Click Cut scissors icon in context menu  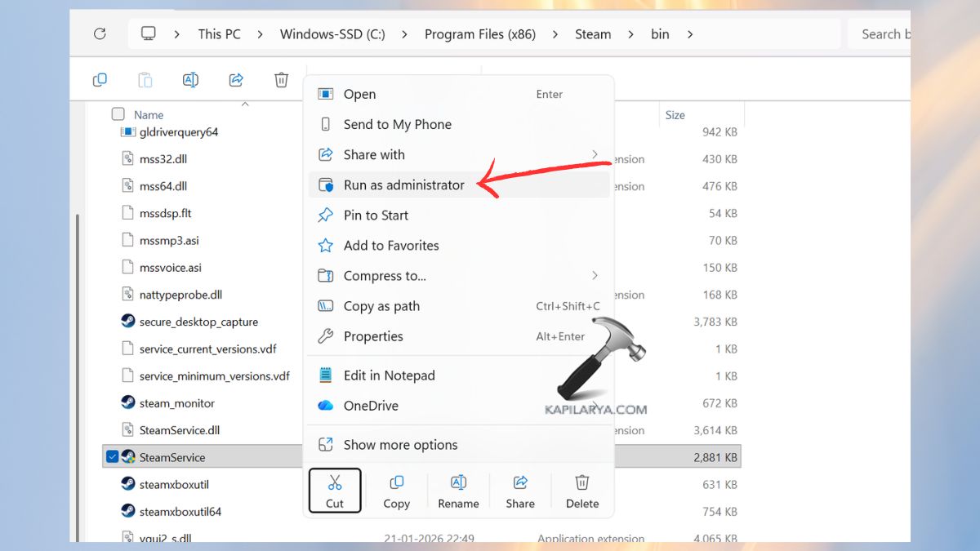coord(335,483)
